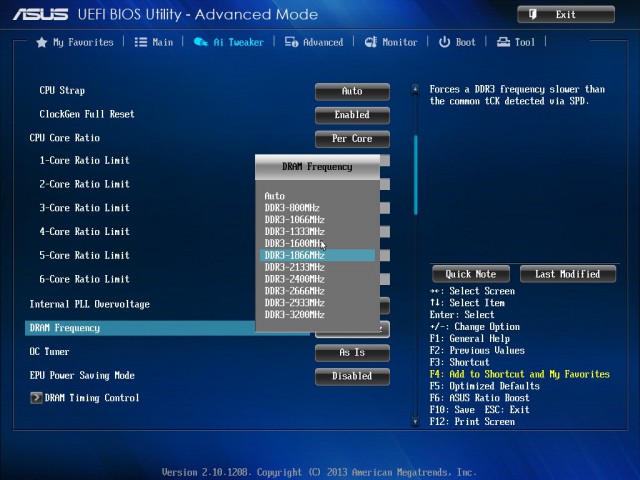640x480 pixels.
Task: Click the arrow icon beside DRAM Timing Control
Action: [x=36, y=398]
